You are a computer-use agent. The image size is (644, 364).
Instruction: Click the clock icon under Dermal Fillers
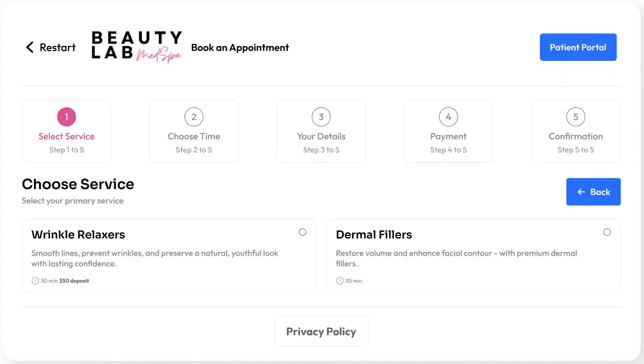point(339,281)
